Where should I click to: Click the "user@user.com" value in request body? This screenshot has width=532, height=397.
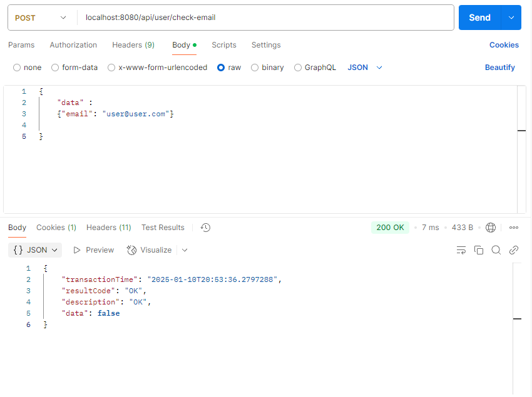tap(136, 114)
